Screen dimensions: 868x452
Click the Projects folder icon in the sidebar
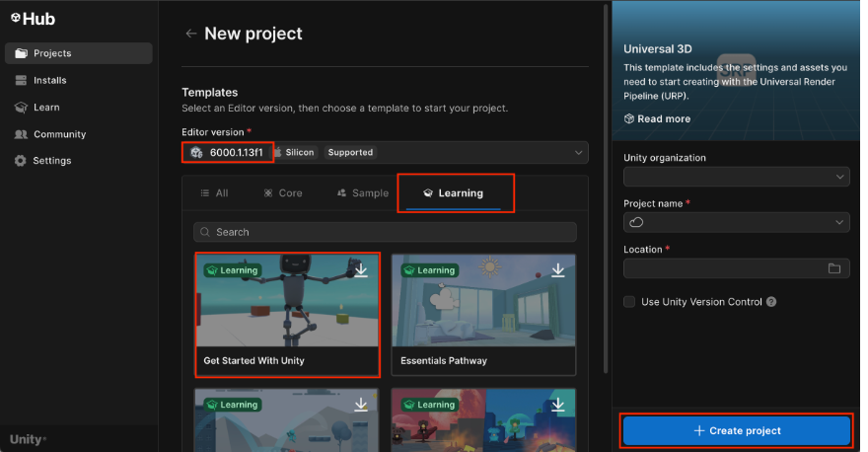pos(21,53)
